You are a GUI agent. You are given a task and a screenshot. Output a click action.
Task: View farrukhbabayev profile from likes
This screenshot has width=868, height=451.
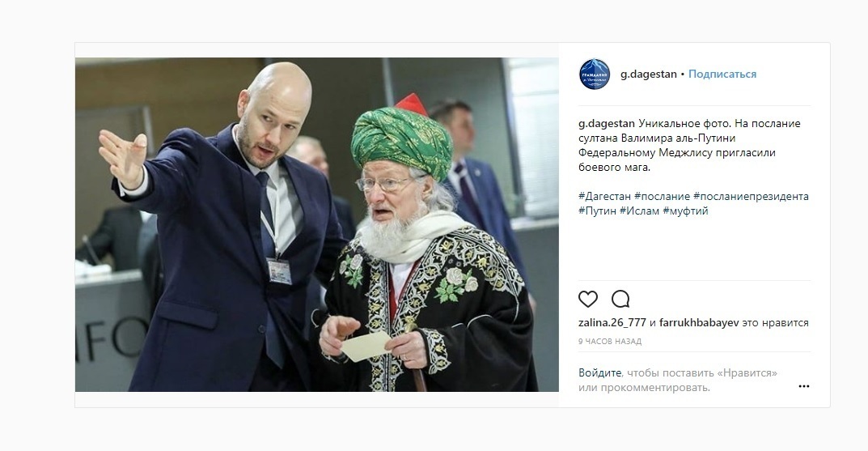click(x=699, y=322)
